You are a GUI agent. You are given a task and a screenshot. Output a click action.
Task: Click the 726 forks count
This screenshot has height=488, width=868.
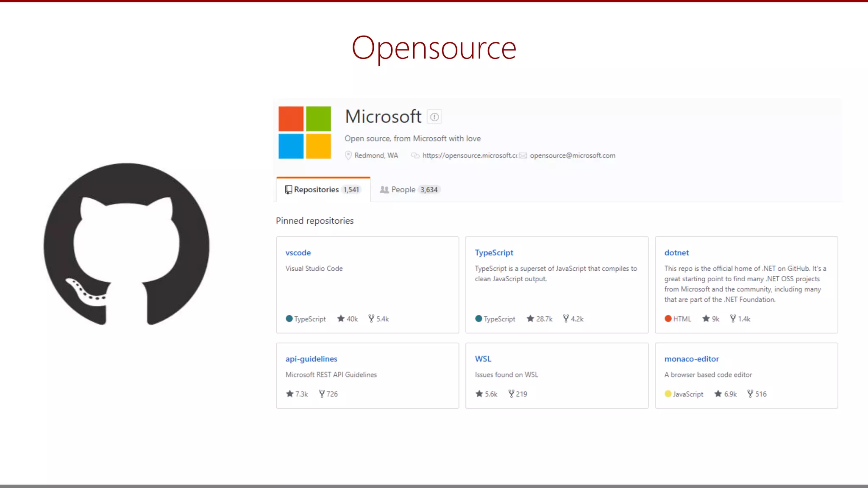click(x=332, y=394)
